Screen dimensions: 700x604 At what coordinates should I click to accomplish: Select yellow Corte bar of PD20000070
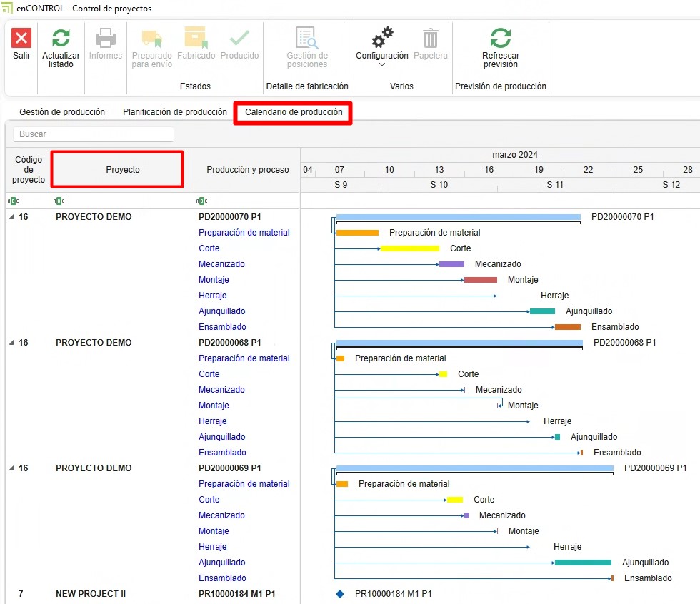point(410,248)
